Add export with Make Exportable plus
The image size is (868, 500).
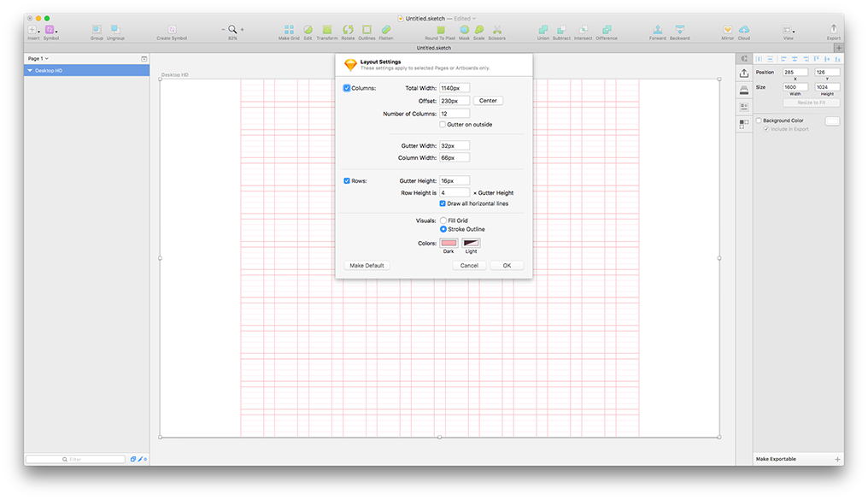click(x=837, y=459)
